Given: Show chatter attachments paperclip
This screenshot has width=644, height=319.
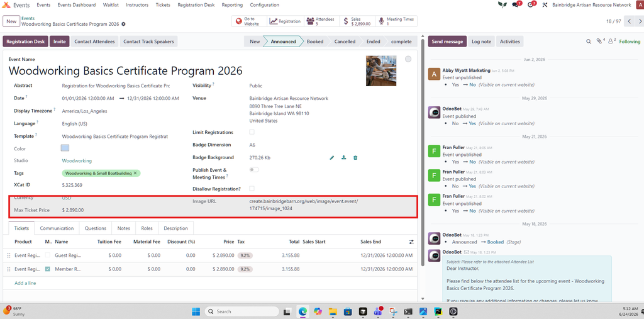Looking at the screenshot, I should (x=599, y=42).
